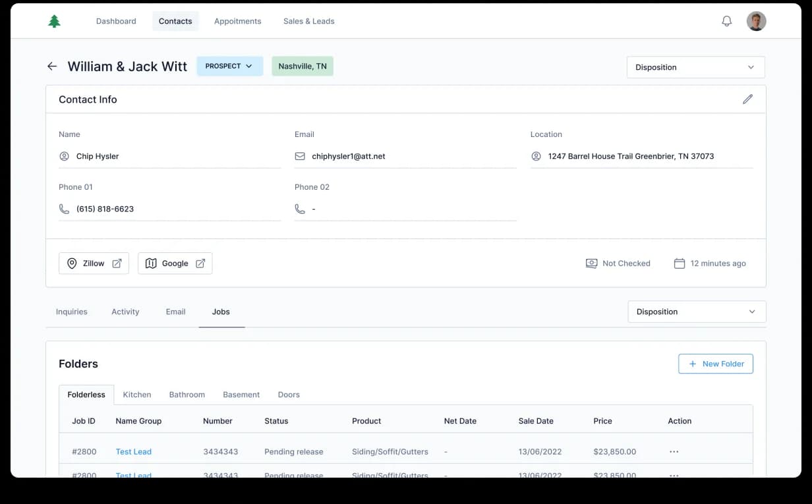Click the person icon beside the location address
Image resolution: width=812 pixels, height=504 pixels.
536,156
